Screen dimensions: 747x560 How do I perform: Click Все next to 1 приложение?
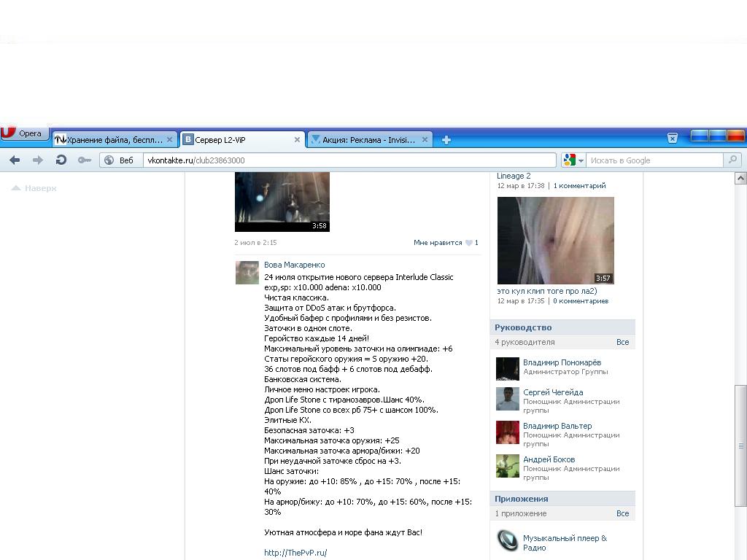(623, 513)
